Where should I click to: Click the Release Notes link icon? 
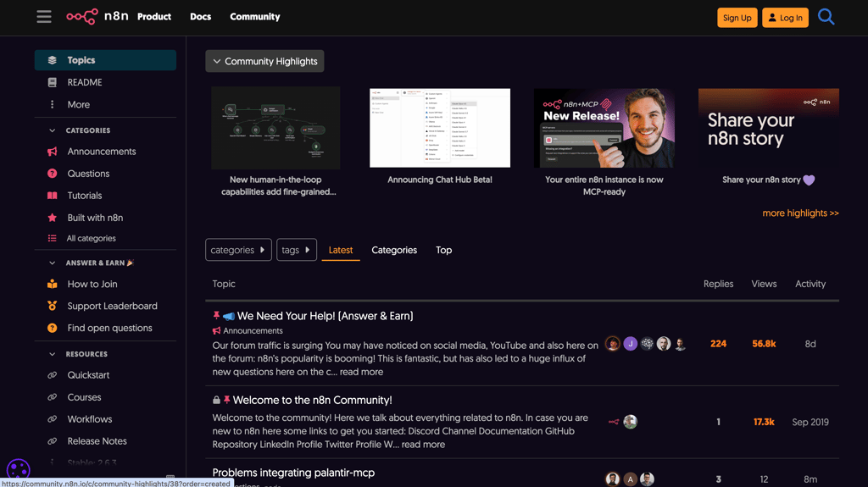point(52,441)
